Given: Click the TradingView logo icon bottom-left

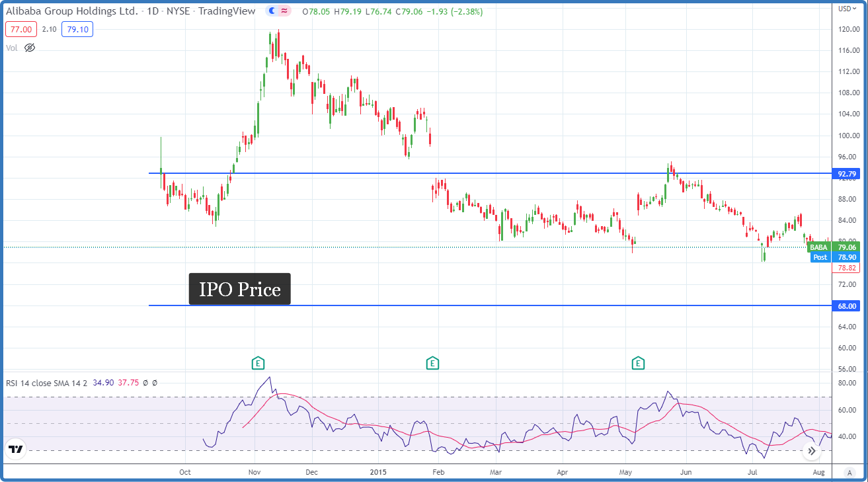Looking at the screenshot, I should click(15, 448).
